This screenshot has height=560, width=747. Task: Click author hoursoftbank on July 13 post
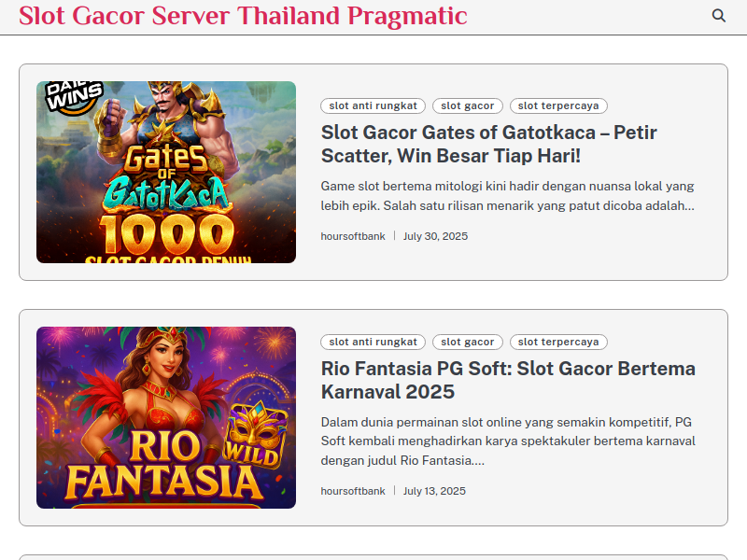(x=353, y=491)
